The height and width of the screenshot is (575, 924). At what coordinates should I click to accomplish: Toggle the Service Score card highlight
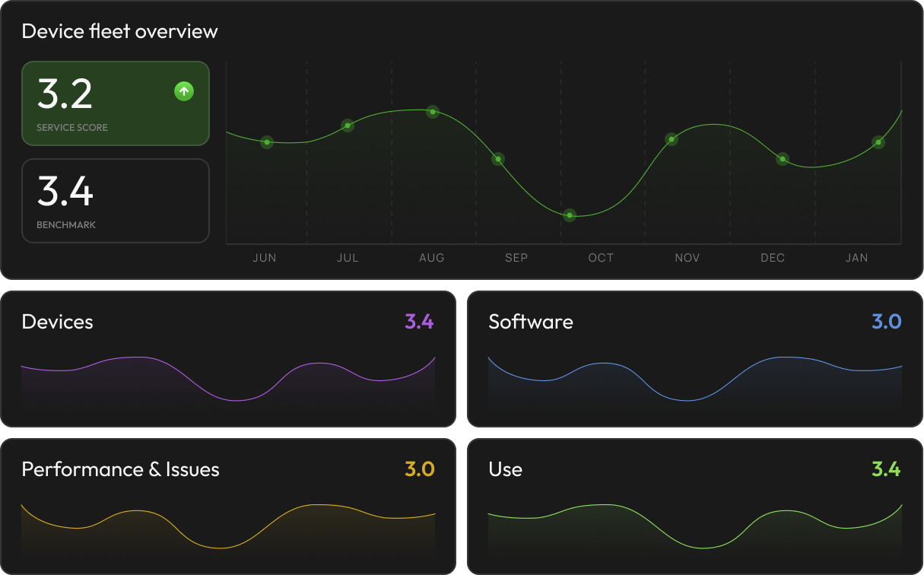coord(116,103)
